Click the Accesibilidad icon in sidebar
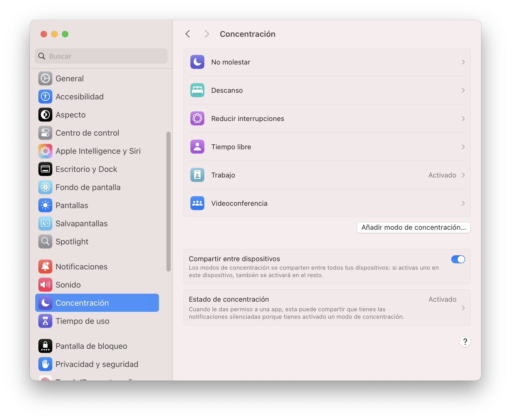This screenshot has height=420, width=511. tap(45, 97)
